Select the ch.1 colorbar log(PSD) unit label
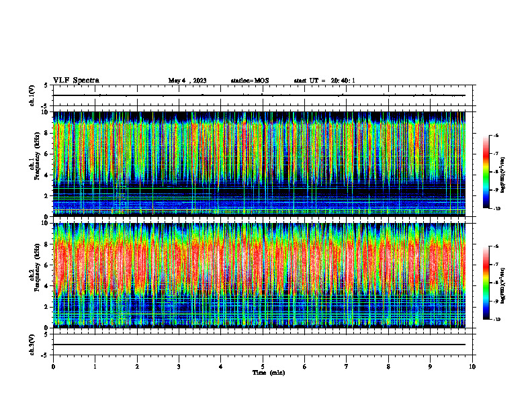Viewport: 532px width, 411px height. tap(503, 175)
